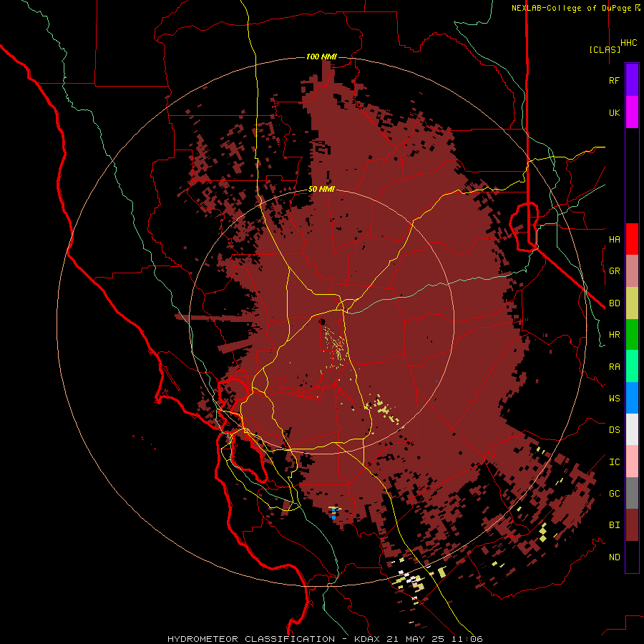The image size is (644, 644).
Task: Click the "GR" legend label
Action: [x=614, y=271]
